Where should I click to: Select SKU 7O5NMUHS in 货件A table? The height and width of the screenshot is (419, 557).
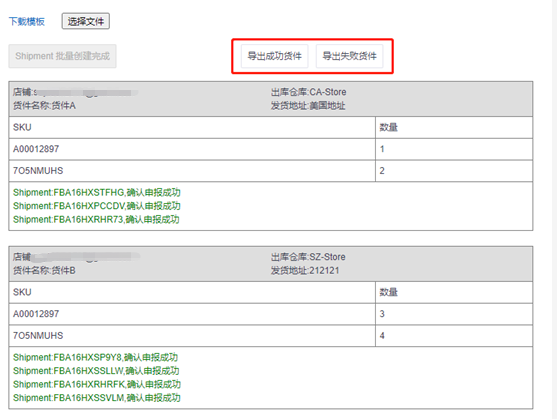(38, 171)
